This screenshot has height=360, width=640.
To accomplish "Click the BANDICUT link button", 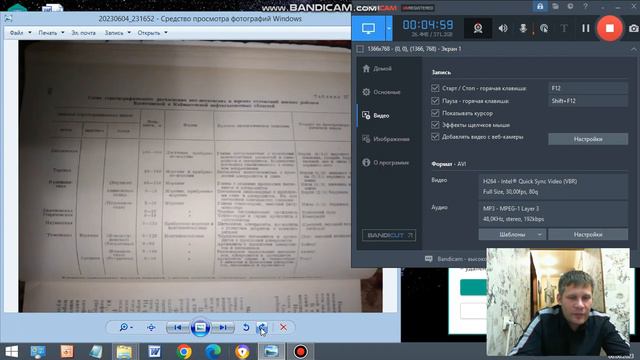I will [389, 235].
